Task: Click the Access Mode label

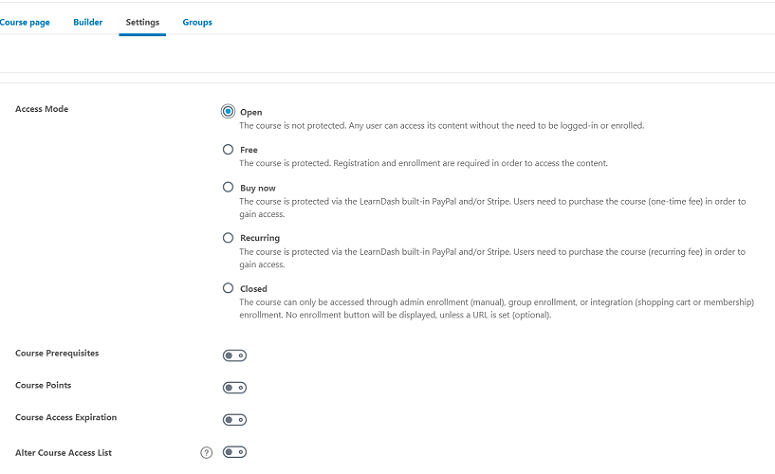Action: pyautogui.click(x=42, y=109)
